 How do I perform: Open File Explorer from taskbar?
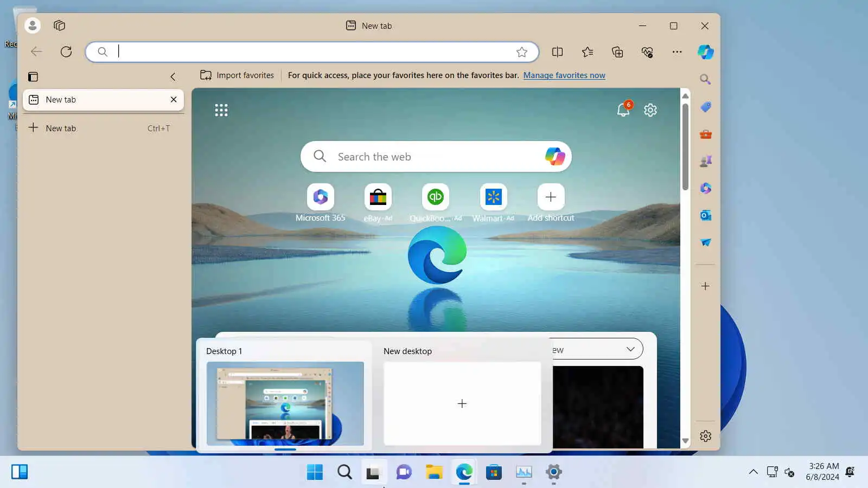click(434, 472)
